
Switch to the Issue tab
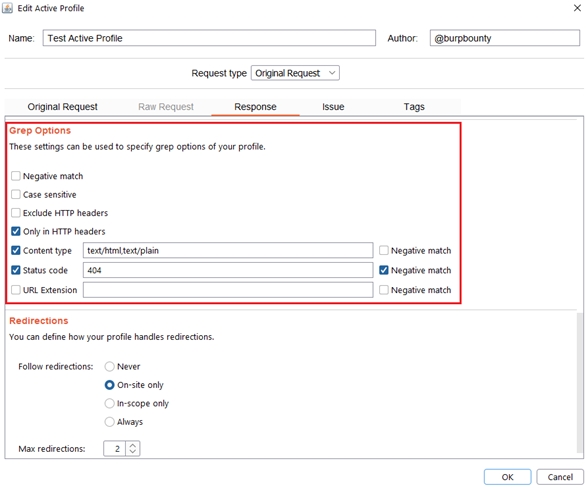[333, 107]
